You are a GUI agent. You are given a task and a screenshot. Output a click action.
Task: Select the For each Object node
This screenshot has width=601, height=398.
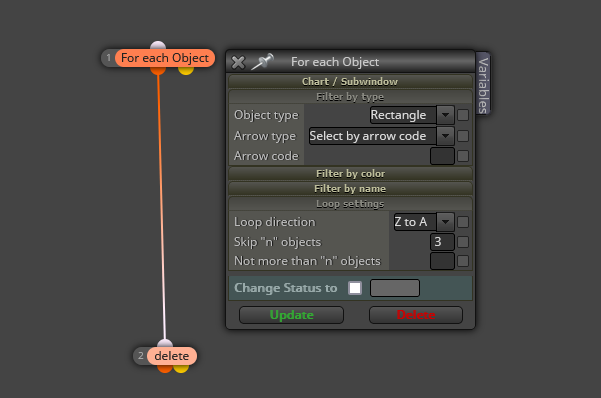tap(165, 58)
